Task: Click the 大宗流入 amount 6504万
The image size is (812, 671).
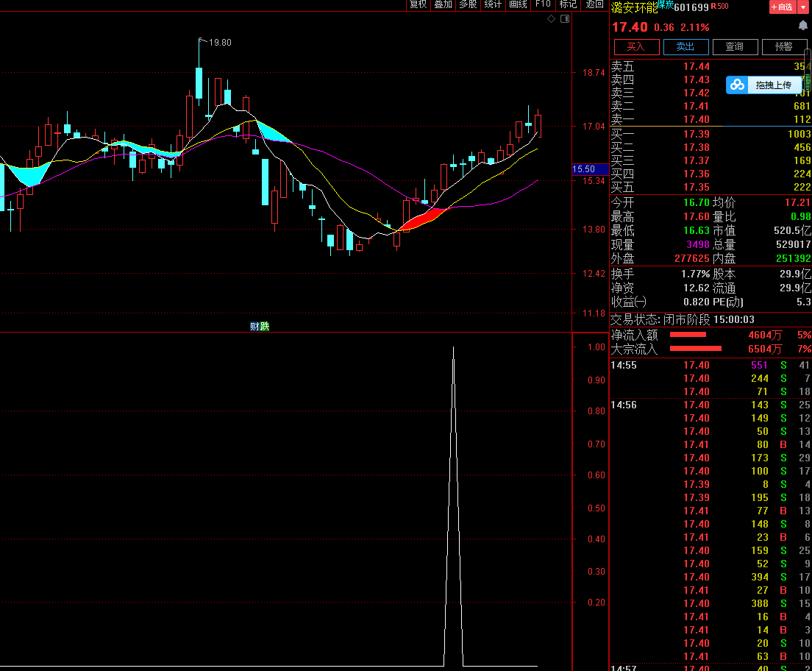Action: [765, 349]
